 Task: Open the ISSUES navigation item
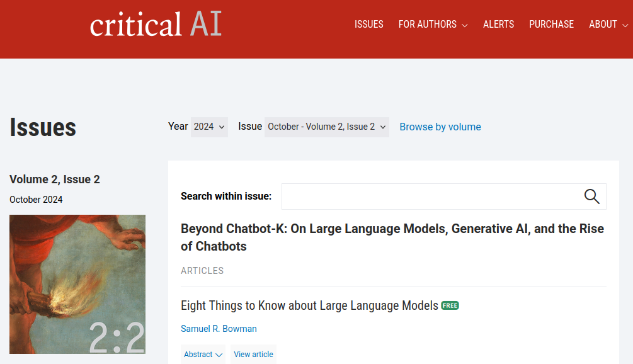368,25
